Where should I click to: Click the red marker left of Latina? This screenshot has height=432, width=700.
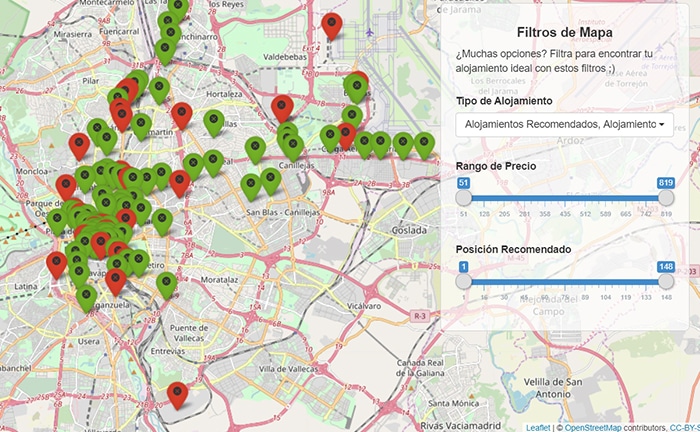[56, 263]
